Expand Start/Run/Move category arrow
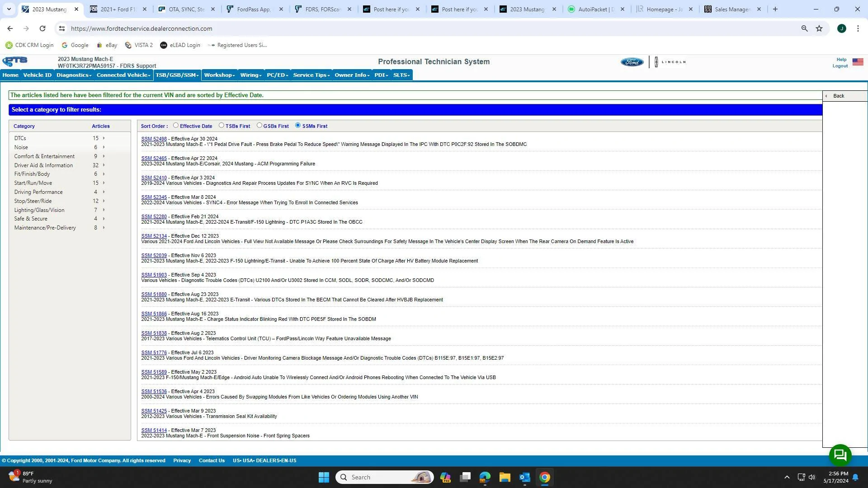 pos(104,183)
